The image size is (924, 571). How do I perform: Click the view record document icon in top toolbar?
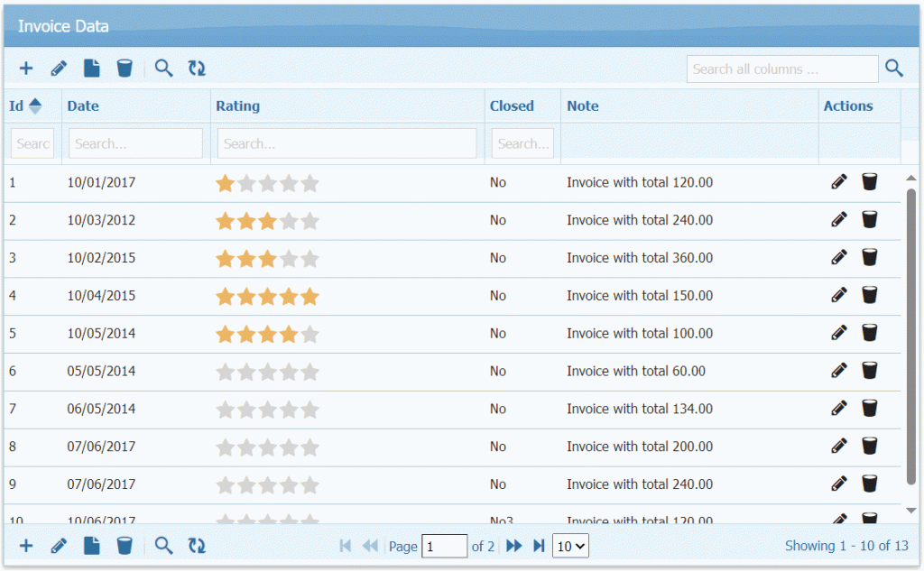(91, 69)
